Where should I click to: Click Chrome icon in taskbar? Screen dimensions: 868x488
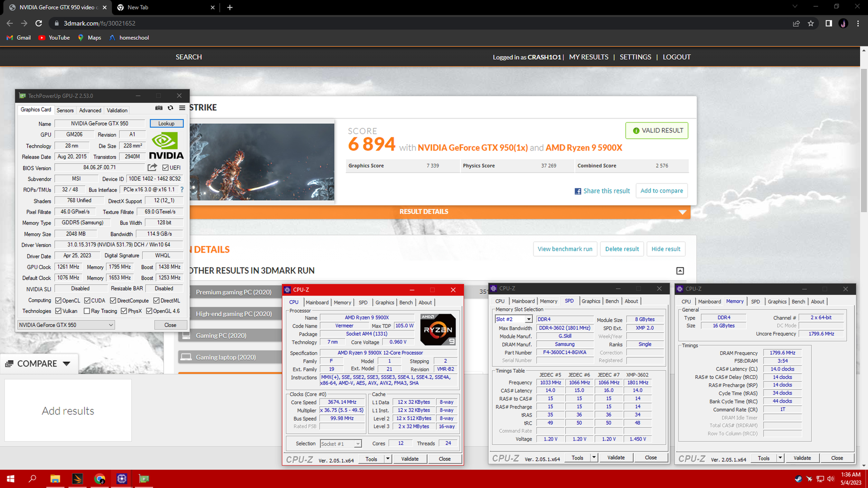[99, 479]
